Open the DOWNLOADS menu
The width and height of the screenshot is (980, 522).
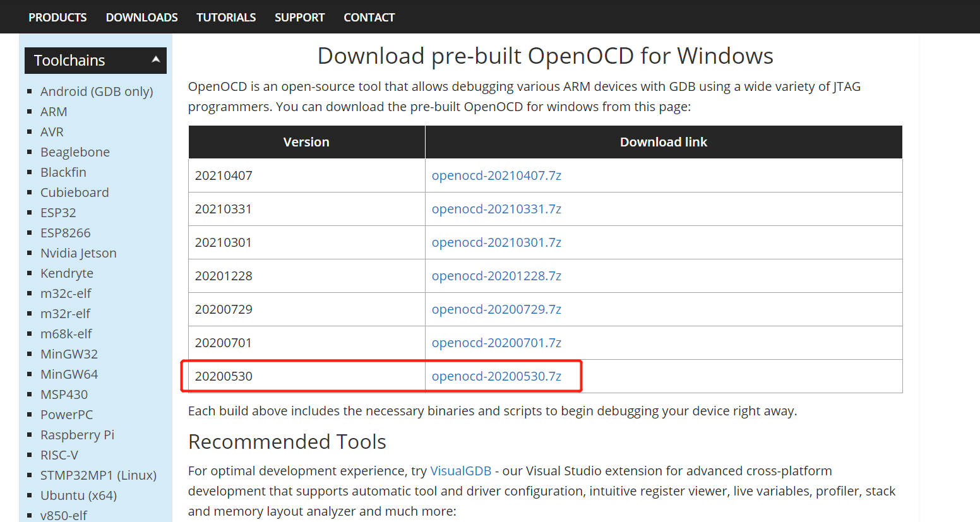pos(141,17)
